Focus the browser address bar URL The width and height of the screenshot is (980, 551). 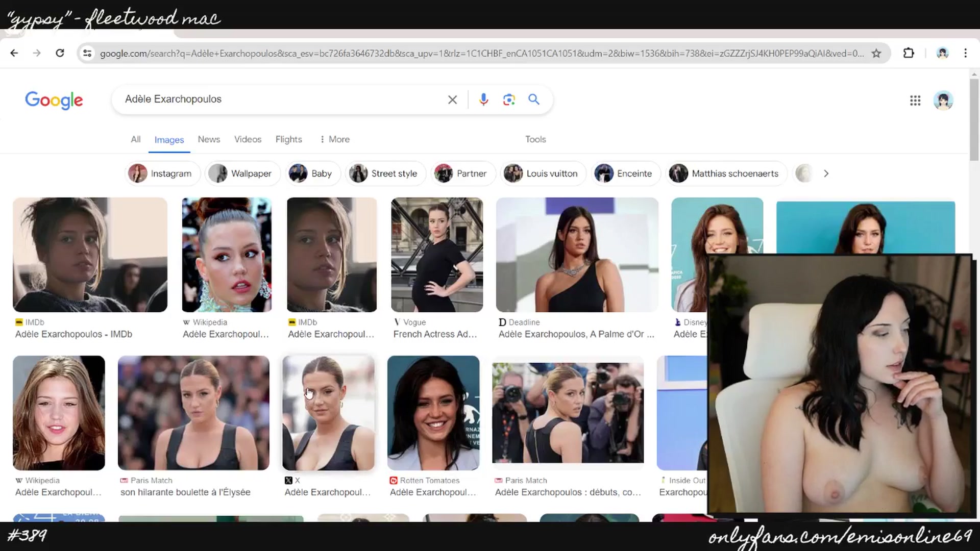(482, 53)
